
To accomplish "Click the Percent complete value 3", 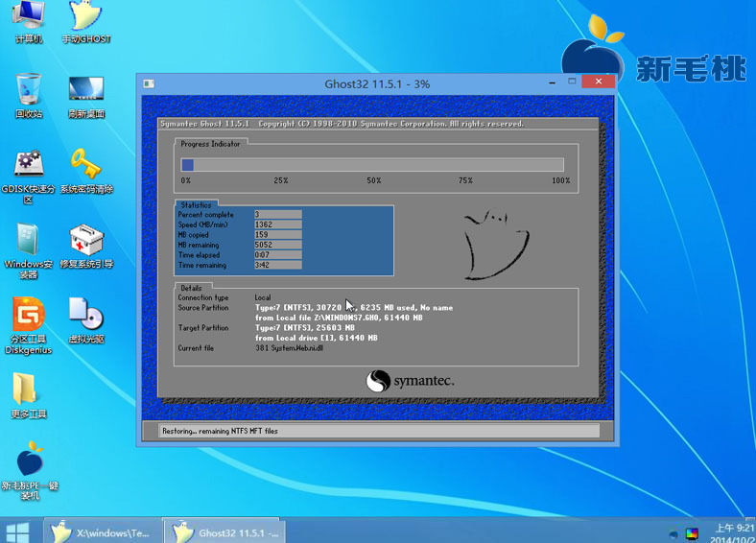I will point(278,215).
